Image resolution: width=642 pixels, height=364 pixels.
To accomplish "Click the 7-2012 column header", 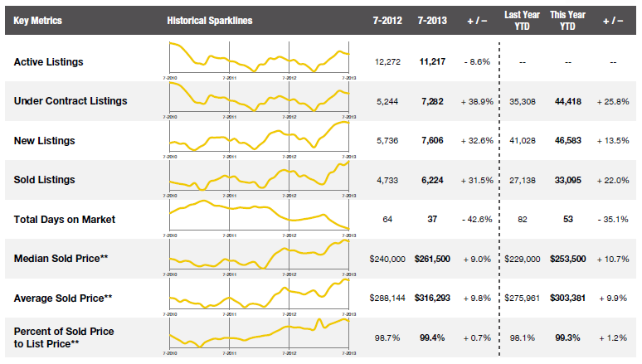I will coord(388,20).
